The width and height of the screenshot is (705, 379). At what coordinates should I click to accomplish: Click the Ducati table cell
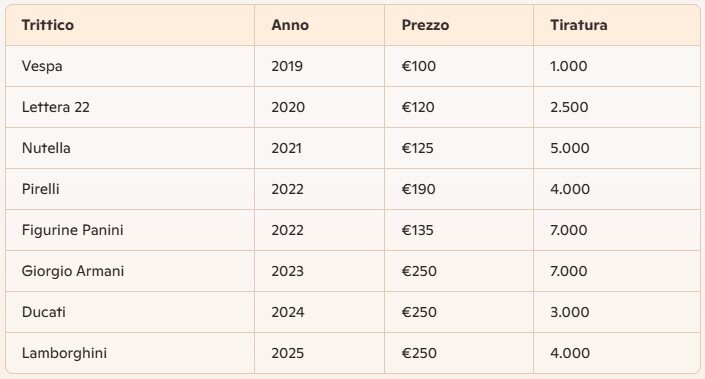[130, 312]
